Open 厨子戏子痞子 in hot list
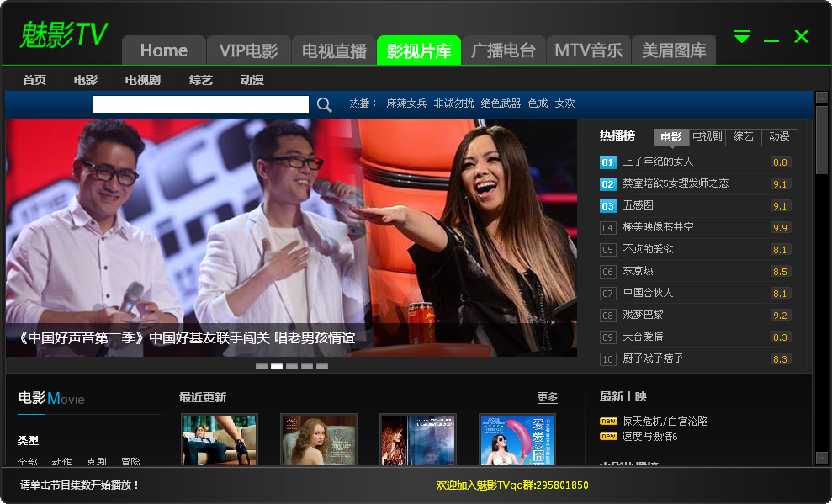Image resolution: width=832 pixels, height=504 pixels. click(653, 358)
